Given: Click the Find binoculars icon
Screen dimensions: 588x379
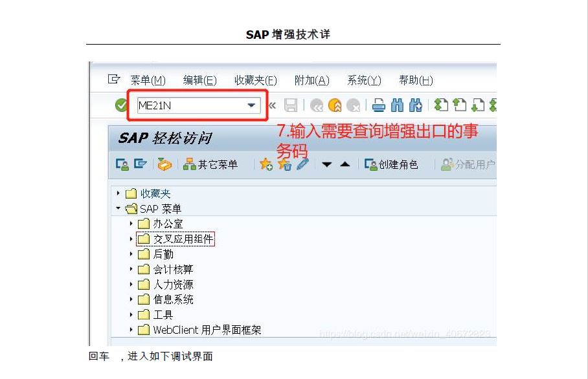Looking at the screenshot, I should click(x=397, y=105).
